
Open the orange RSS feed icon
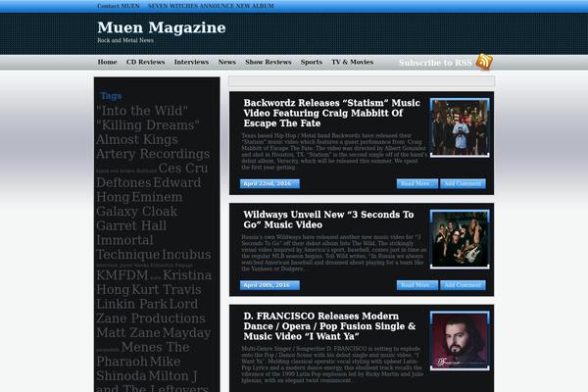484,62
